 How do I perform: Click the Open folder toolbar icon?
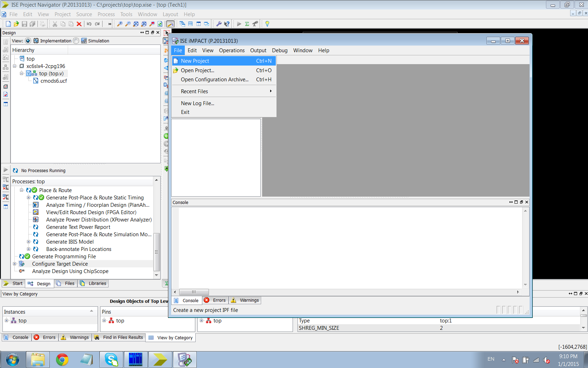(x=16, y=24)
